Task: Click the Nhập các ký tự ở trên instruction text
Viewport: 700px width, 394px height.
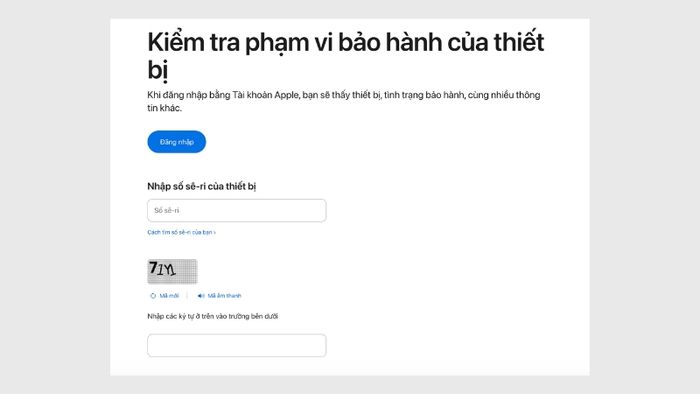Action: 212,316
